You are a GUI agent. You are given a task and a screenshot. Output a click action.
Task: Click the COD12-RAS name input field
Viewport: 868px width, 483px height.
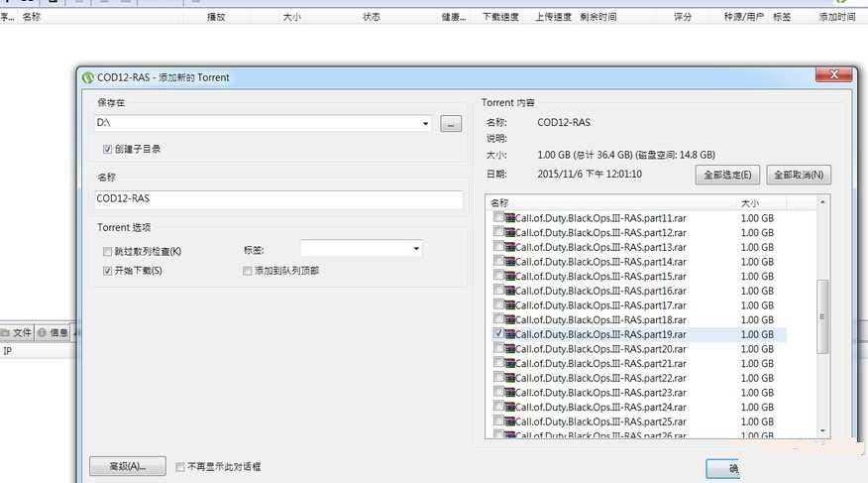(279, 198)
